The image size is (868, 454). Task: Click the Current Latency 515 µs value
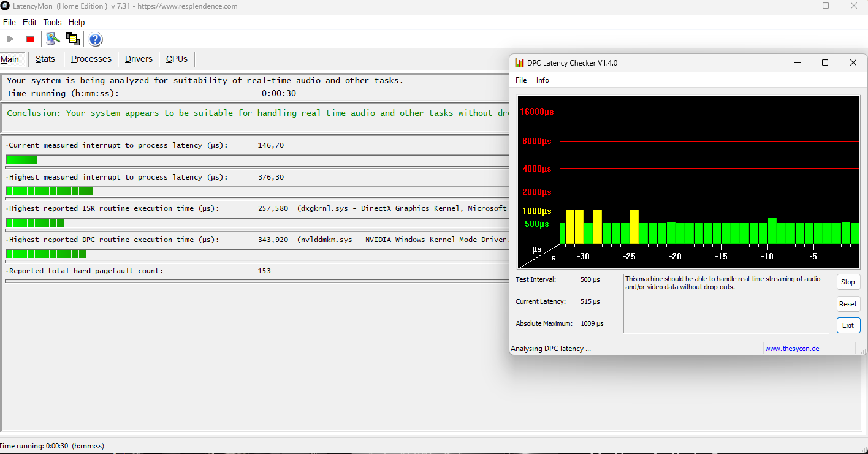coord(590,301)
